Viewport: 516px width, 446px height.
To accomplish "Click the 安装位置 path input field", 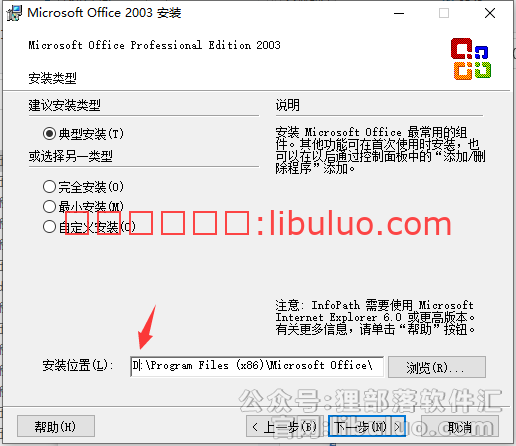I will (257, 366).
